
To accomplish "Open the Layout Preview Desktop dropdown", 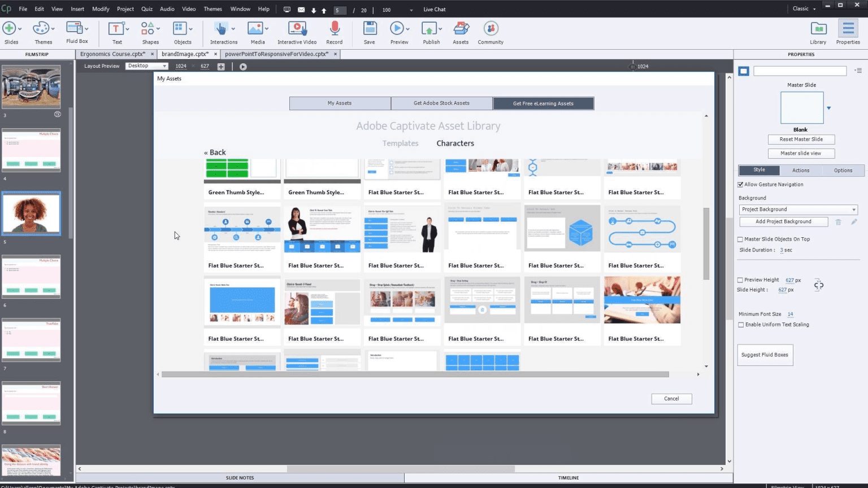I will click(x=146, y=66).
